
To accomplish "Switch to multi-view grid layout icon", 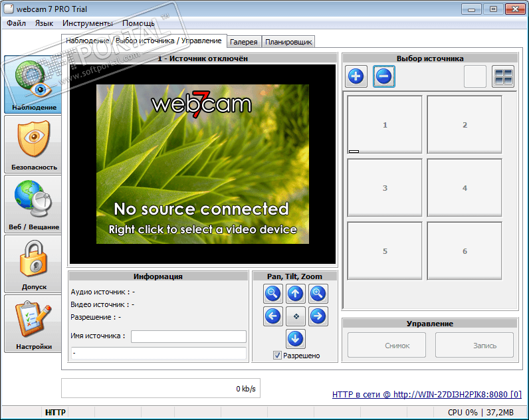I will coord(502,76).
